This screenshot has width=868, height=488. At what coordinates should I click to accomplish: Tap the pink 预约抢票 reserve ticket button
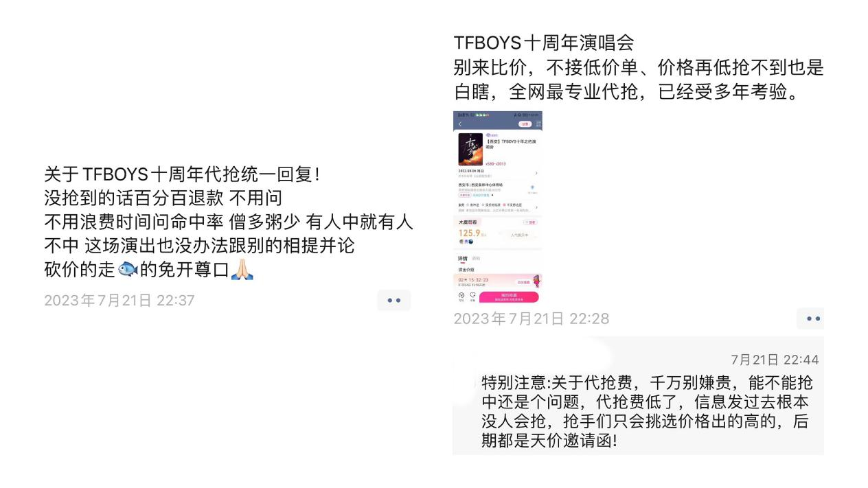[x=509, y=297]
